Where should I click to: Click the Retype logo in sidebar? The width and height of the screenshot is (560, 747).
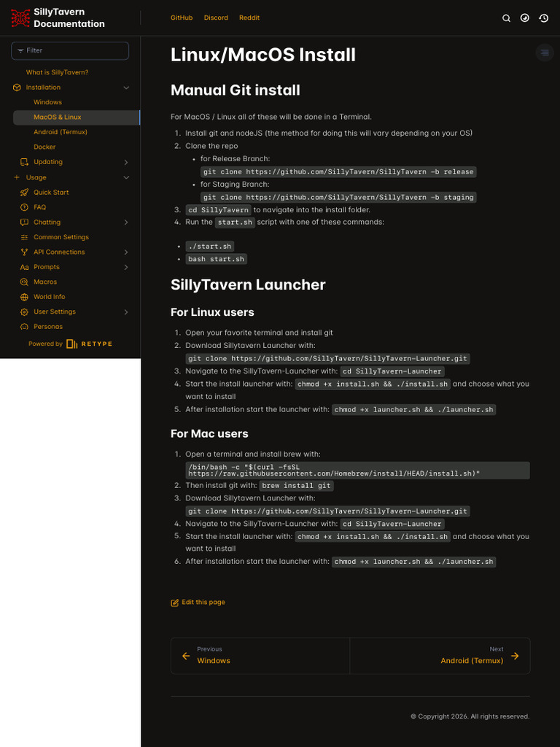coord(89,344)
